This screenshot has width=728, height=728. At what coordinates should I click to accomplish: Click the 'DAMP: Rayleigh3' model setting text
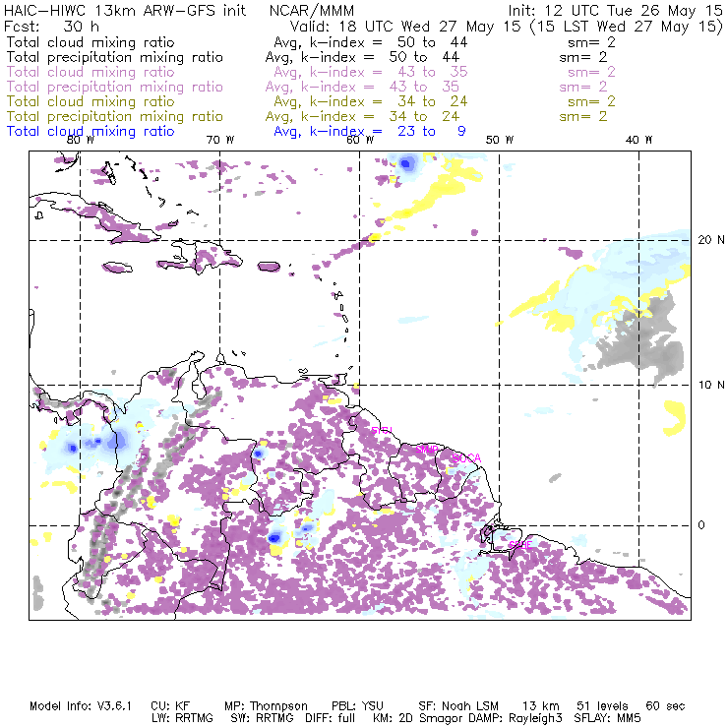point(516,718)
